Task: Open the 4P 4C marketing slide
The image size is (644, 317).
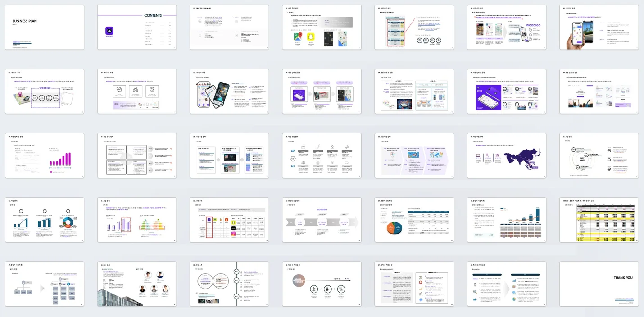Action: point(322,156)
